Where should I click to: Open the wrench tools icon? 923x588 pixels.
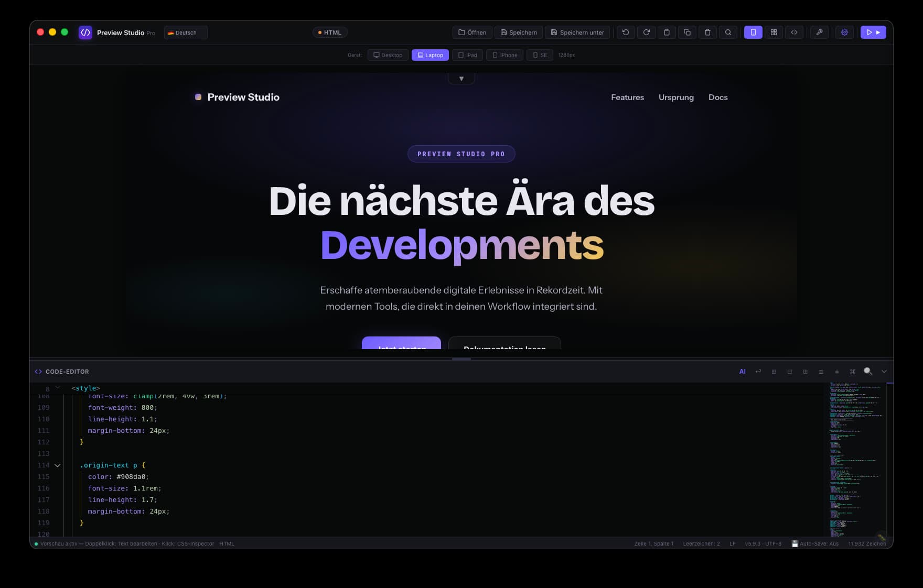[819, 32]
